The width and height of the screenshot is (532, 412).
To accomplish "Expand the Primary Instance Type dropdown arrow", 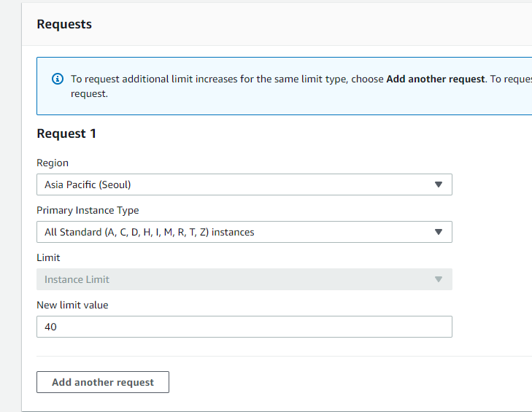I will pyautogui.click(x=439, y=232).
